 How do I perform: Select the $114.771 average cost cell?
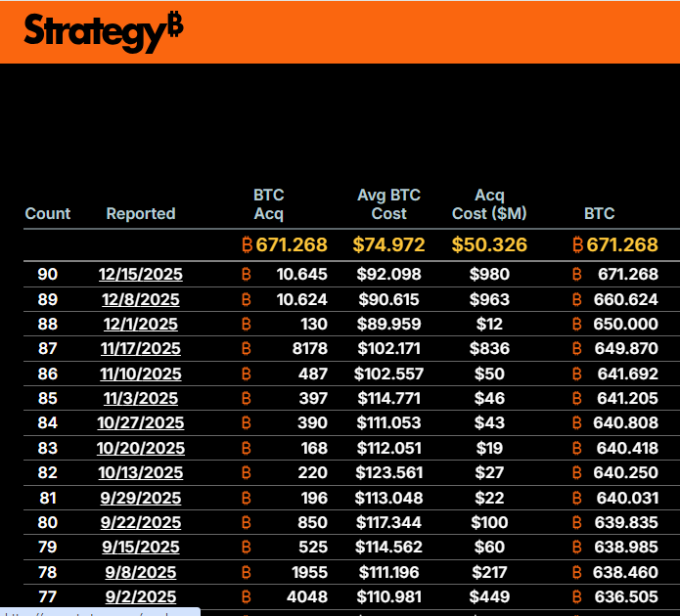click(389, 398)
